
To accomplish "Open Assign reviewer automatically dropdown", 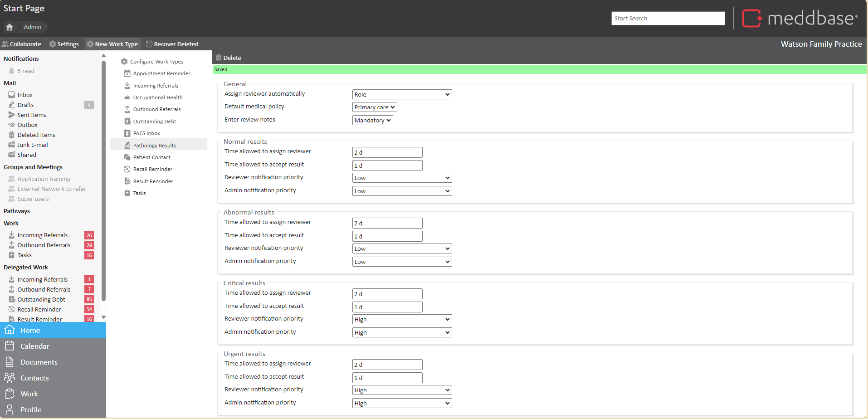I will pos(402,94).
